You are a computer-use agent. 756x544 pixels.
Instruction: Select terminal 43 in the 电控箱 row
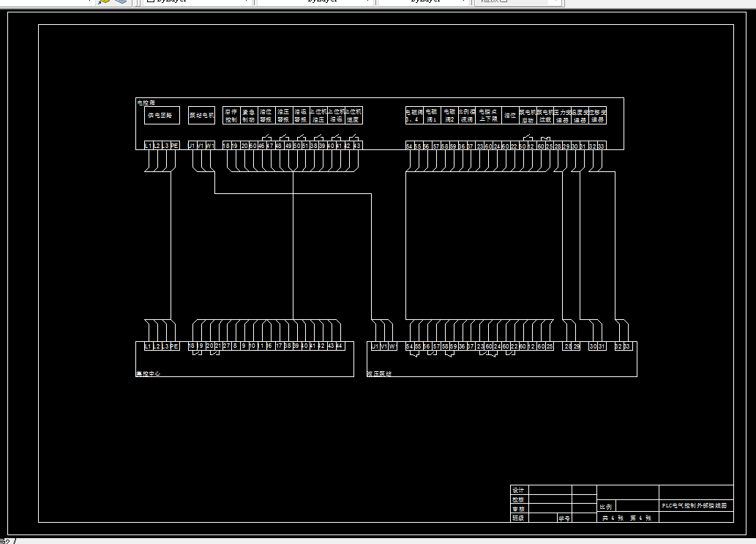coord(357,146)
